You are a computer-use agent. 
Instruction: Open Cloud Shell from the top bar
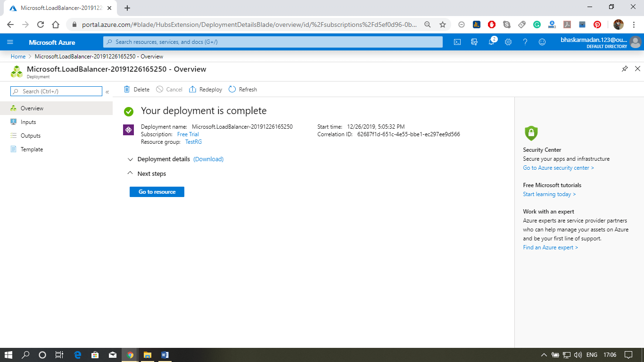tap(457, 42)
